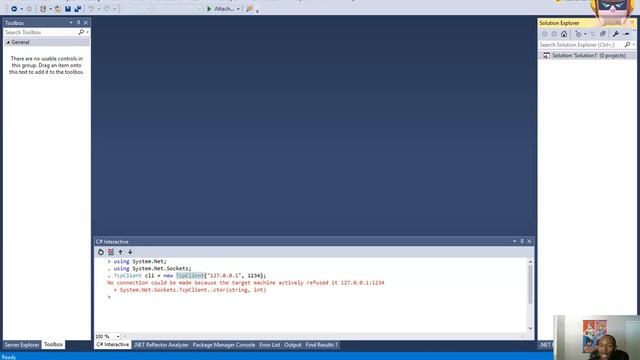Click Solution Explorer Back icon
This screenshot has height=360, width=640.
coord(544,34)
